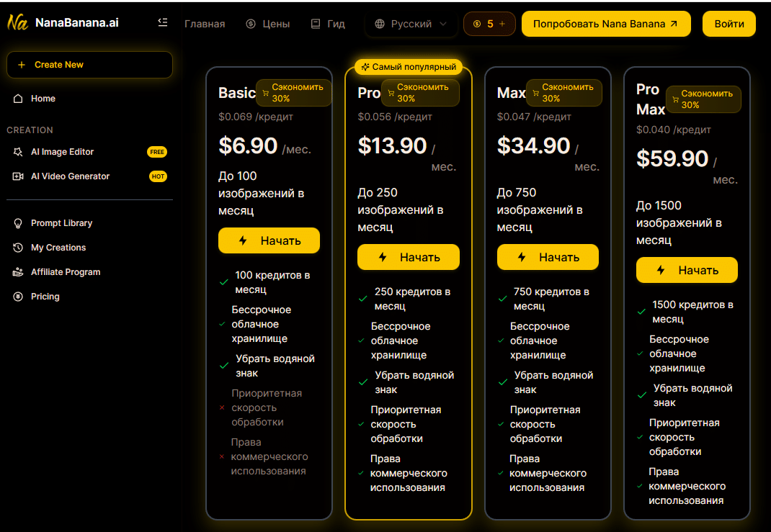Start the Basic plan with Начать
Screen dimensions: 771x532
click(x=269, y=240)
